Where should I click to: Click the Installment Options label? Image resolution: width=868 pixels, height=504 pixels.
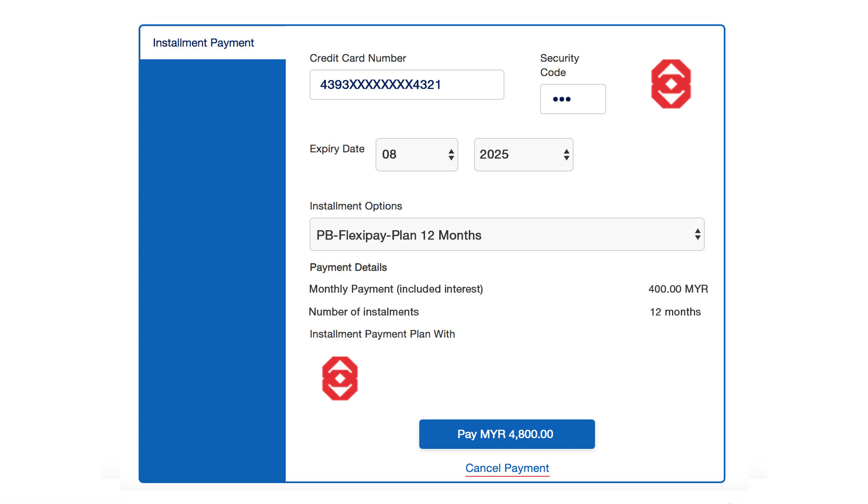[356, 206]
